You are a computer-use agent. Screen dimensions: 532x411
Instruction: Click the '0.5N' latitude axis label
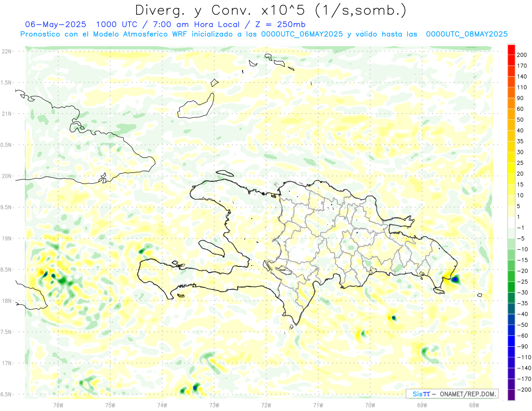pyautogui.click(x=7, y=145)
